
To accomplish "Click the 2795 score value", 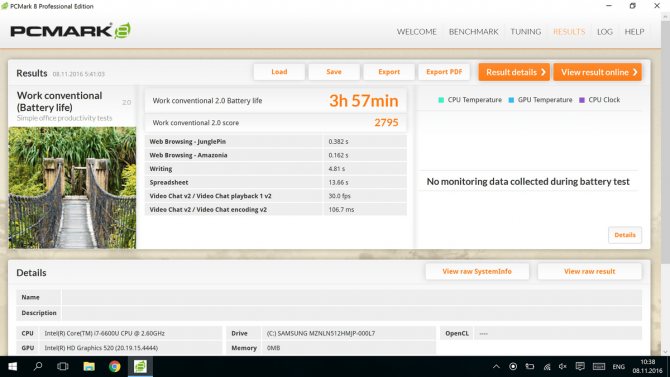I will (386, 123).
